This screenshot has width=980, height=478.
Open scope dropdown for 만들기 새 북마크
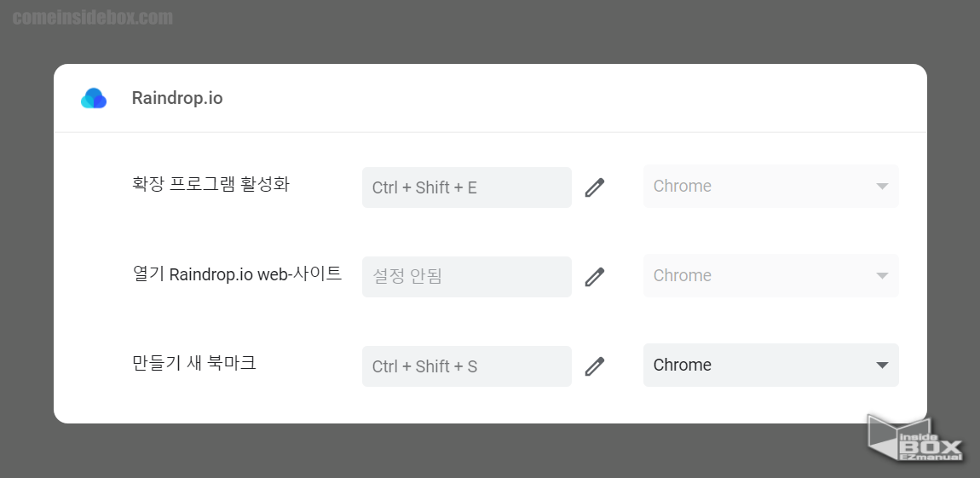[x=770, y=365]
